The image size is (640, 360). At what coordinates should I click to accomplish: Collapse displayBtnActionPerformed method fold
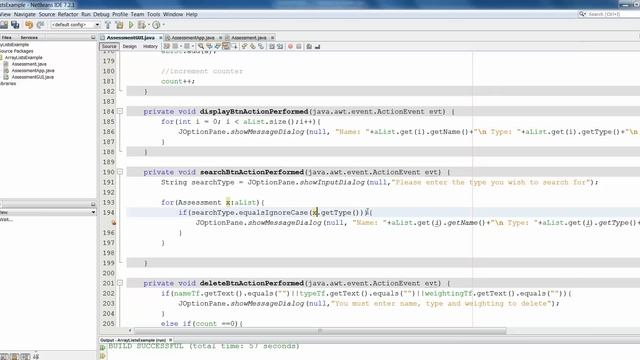[120, 111]
